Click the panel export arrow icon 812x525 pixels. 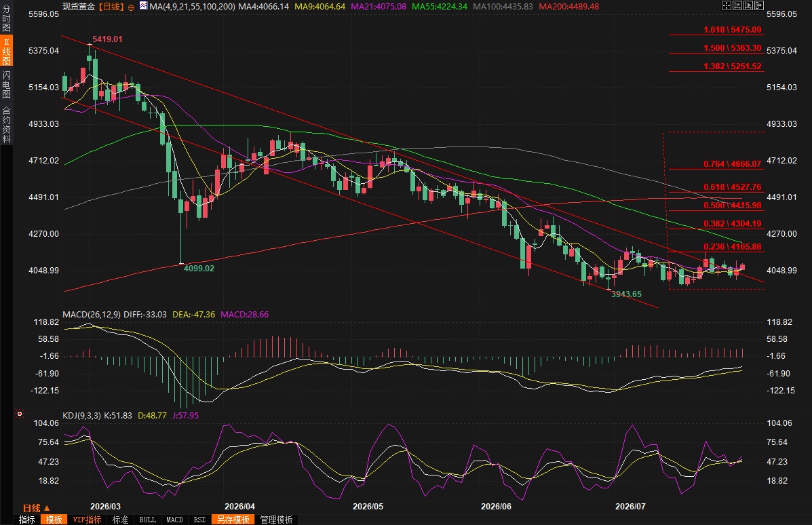(759, 5)
